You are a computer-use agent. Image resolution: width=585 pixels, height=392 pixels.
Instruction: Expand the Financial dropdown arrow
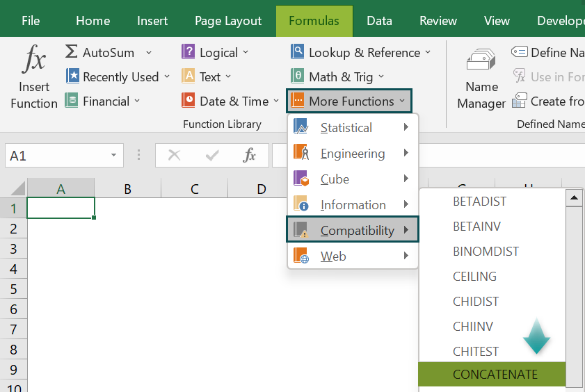click(x=137, y=101)
